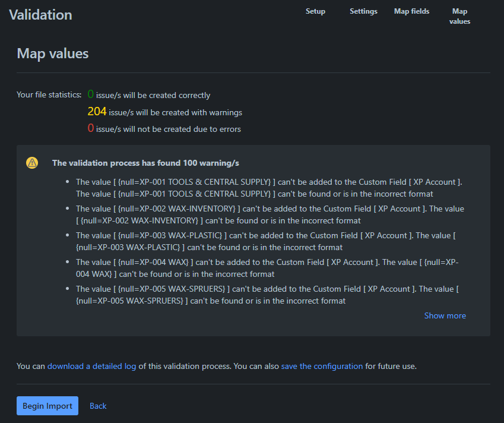This screenshot has height=423, width=504.
Task: Click the save the configuration link
Action: click(x=322, y=366)
